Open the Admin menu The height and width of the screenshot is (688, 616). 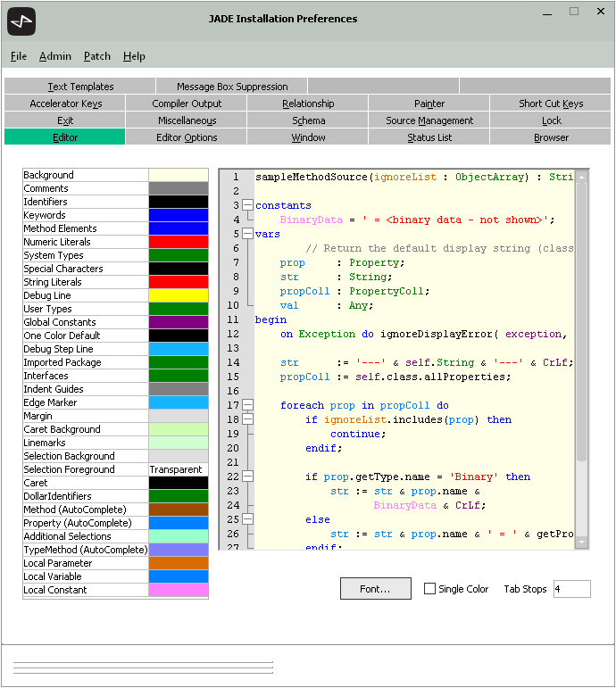click(55, 56)
